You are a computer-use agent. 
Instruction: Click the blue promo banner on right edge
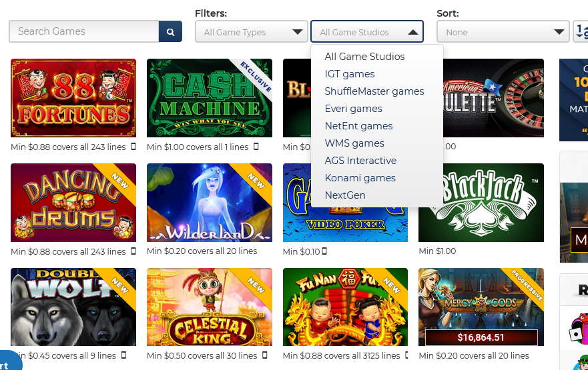(574, 100)
